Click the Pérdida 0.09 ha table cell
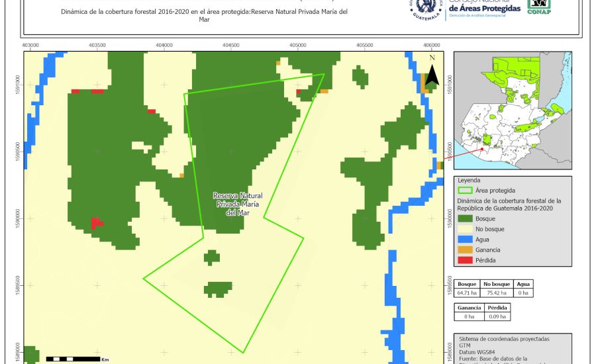 coord(497,316)
